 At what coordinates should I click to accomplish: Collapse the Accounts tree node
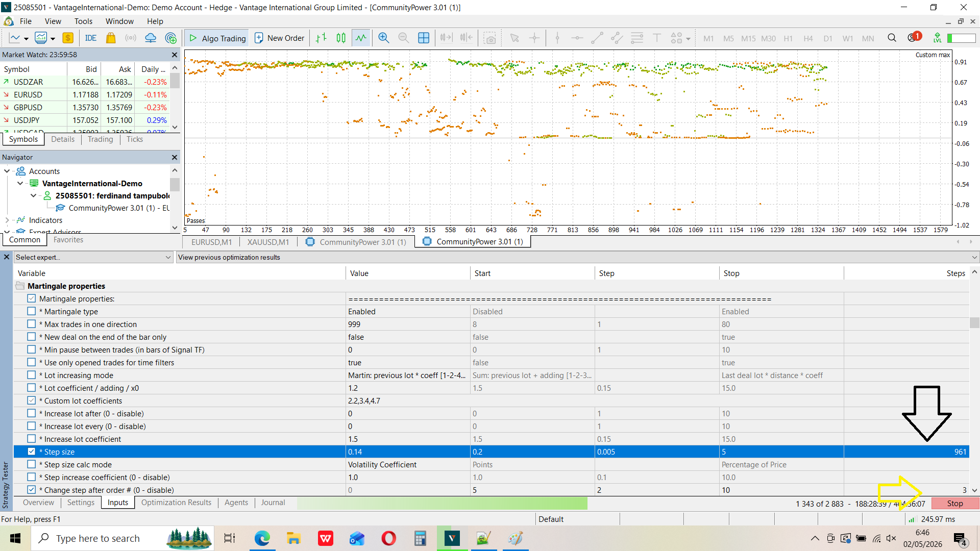pos(7,171)
